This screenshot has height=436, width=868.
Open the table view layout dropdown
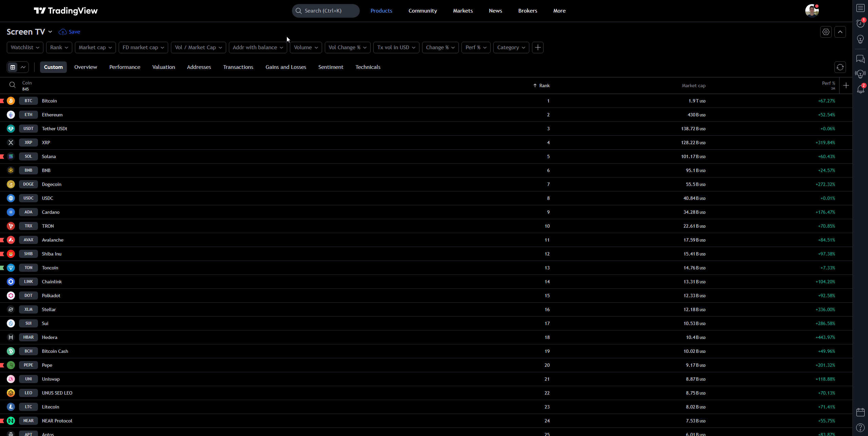pos(18,67)
